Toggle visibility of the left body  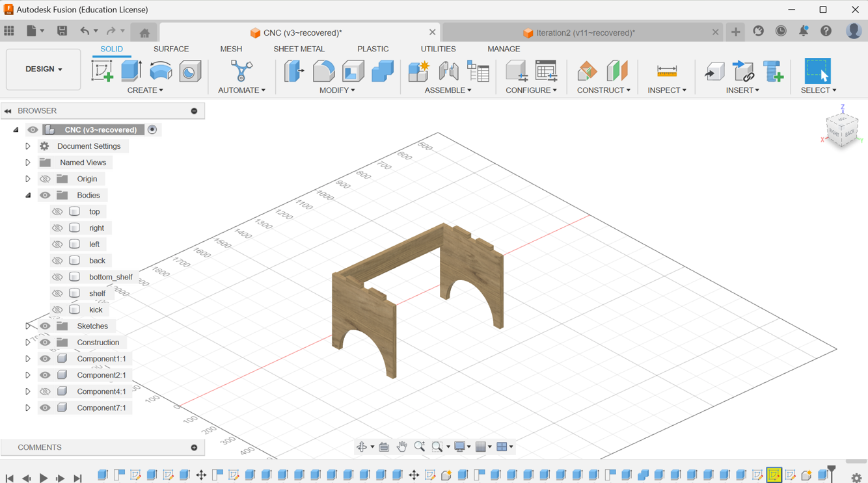click(57, 244)
